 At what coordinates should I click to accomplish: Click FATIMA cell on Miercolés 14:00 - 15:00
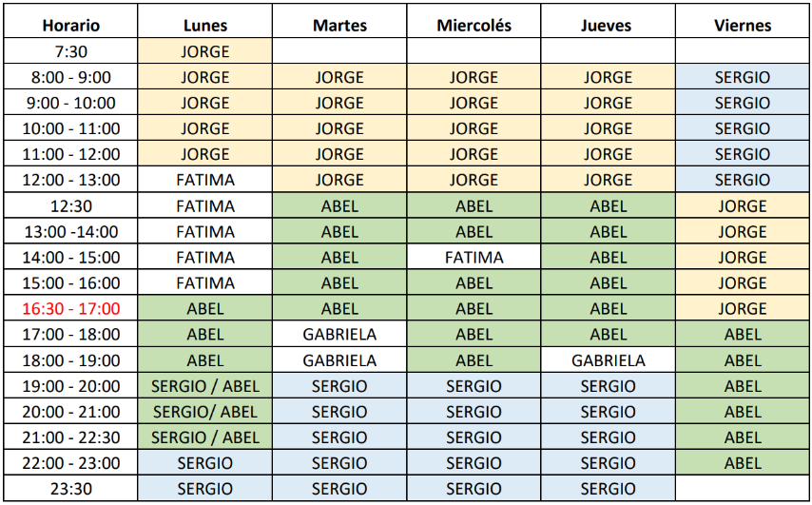coord(474,257)
